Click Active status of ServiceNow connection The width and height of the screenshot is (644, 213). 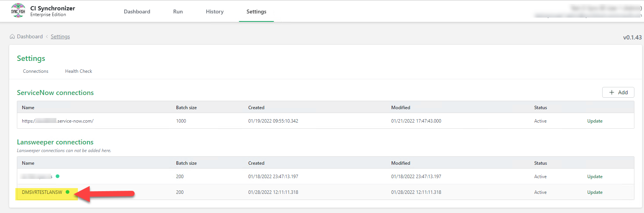540,121
